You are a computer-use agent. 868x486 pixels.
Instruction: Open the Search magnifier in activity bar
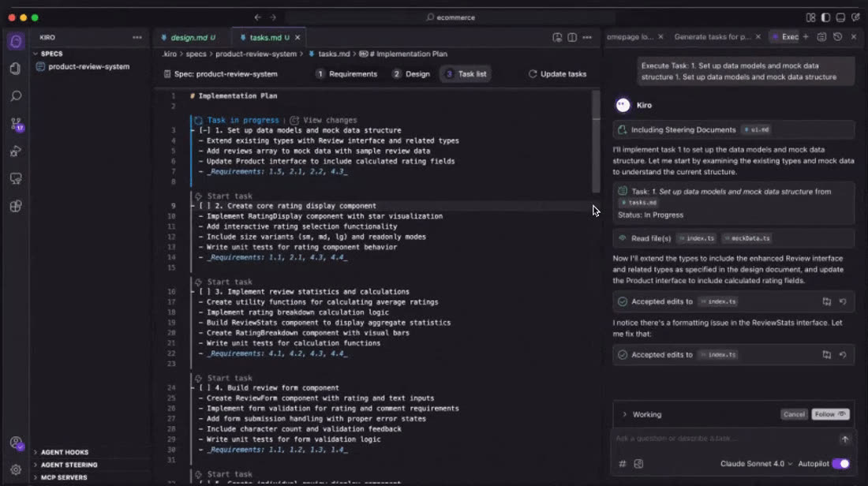click(x=16, y=96)
